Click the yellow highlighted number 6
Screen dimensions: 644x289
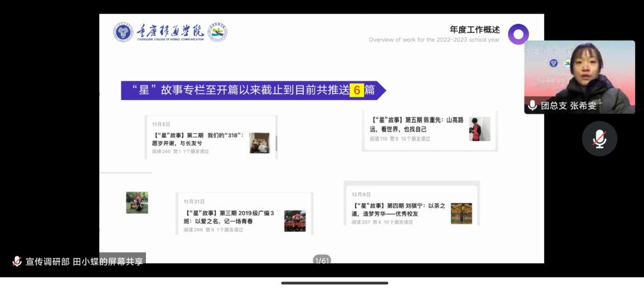point(357,90)
